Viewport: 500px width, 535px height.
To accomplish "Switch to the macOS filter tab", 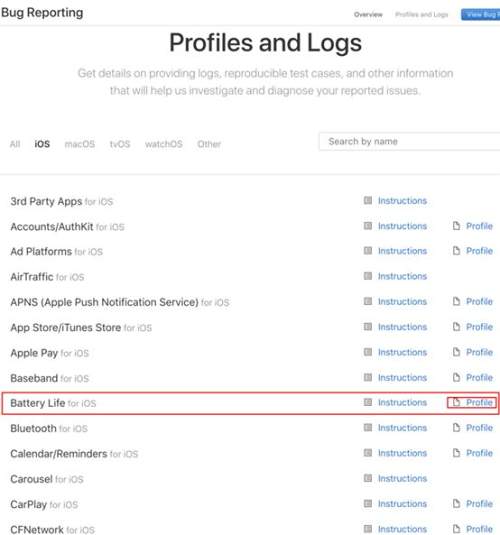I will point(80,144).
